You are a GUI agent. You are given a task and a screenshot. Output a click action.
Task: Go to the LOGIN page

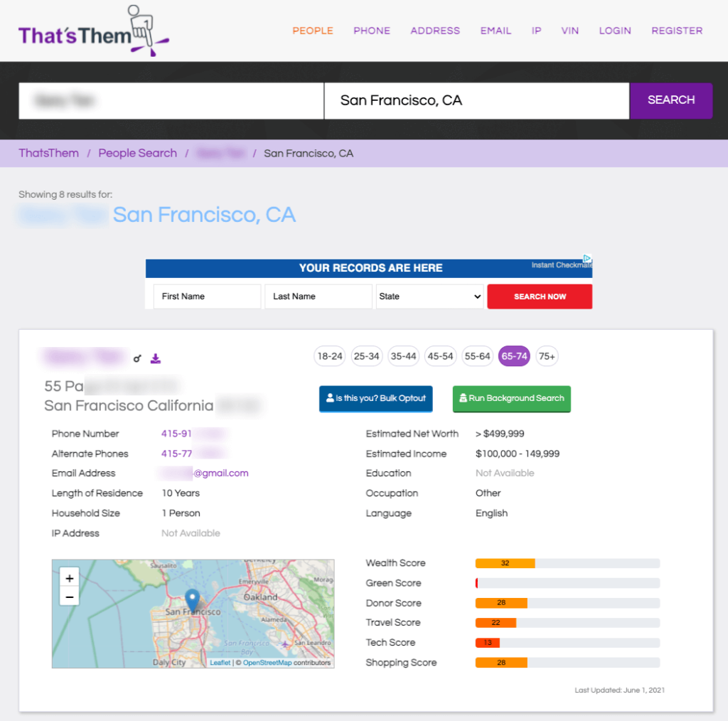click(615, 31)
